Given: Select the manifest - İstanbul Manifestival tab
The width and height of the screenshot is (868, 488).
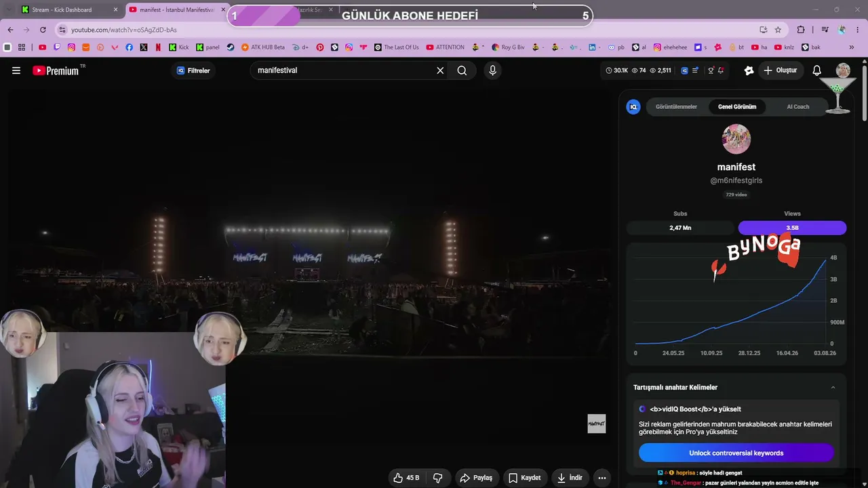Looking at the screenshot, I should tap(178, 9).
